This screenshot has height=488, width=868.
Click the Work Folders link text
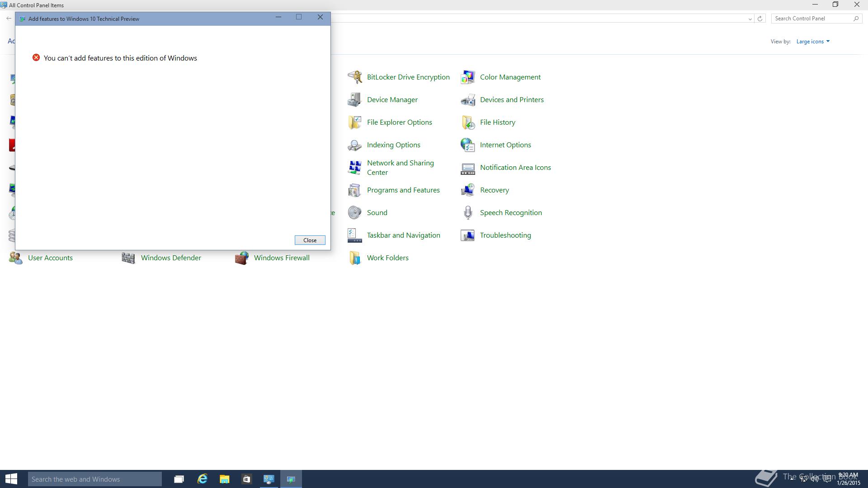[x=388, y=258]
